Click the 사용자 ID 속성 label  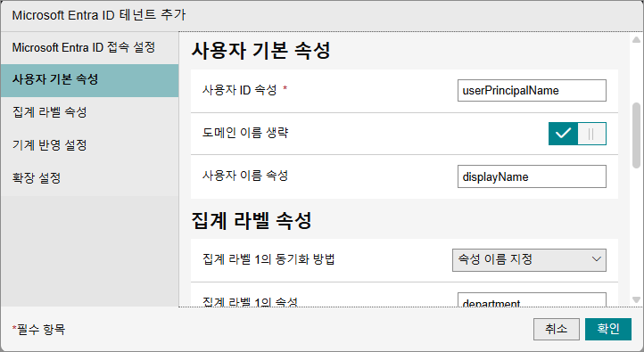tap(239, 90)
